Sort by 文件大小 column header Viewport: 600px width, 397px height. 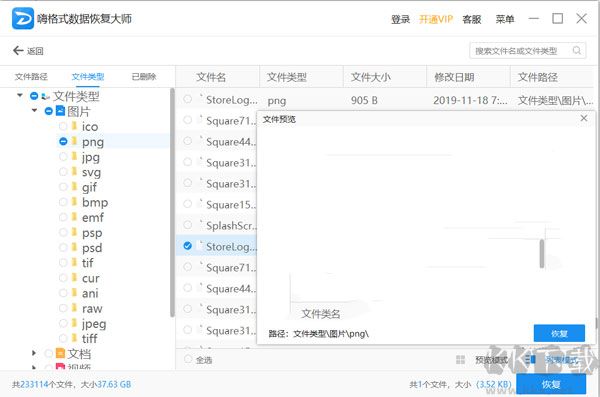370,77
